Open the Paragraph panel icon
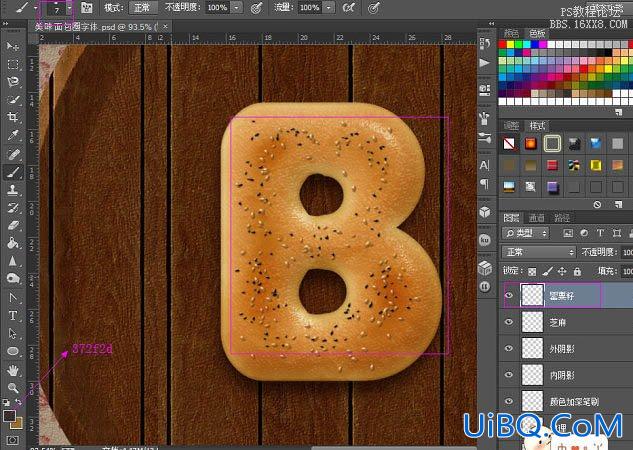Screen dimensions: 633x450 [484, 184]
